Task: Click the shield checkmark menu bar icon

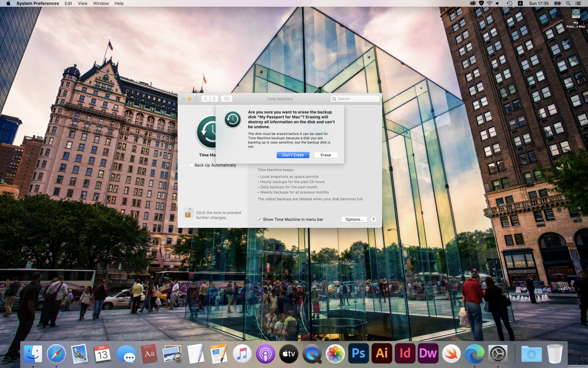Action: [481, 3]
